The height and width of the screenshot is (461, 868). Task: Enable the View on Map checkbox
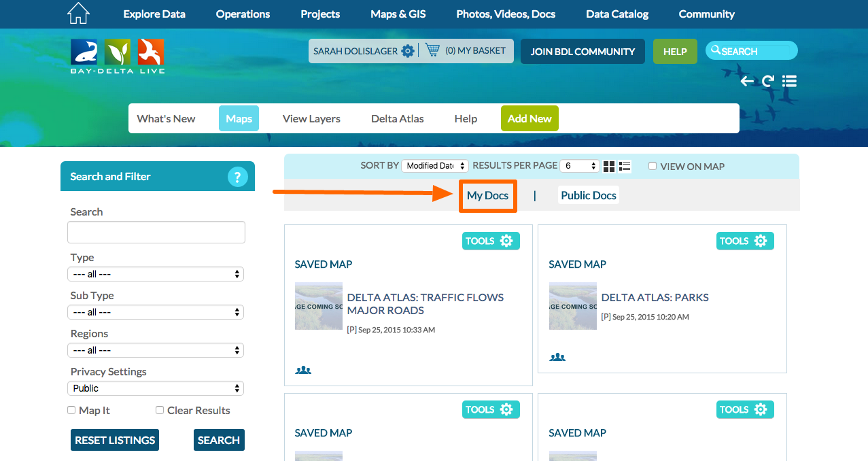653,167
